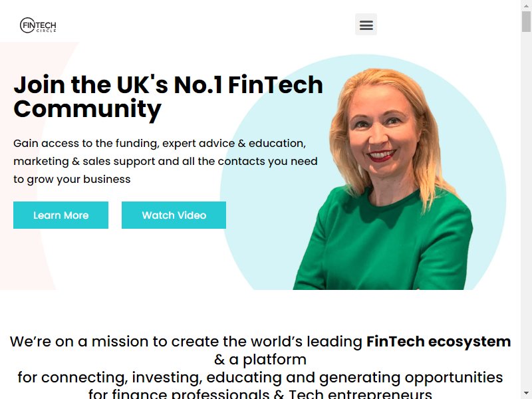Click the scrollbar up arrow
This screenshot has height=399, width=532.
tap(526, 5)
